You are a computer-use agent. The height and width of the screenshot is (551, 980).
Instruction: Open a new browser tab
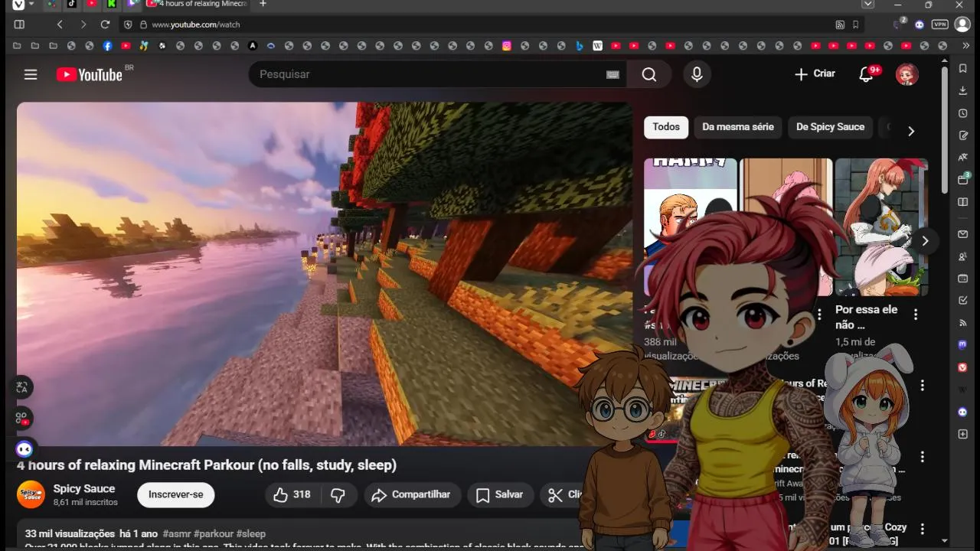263,4
